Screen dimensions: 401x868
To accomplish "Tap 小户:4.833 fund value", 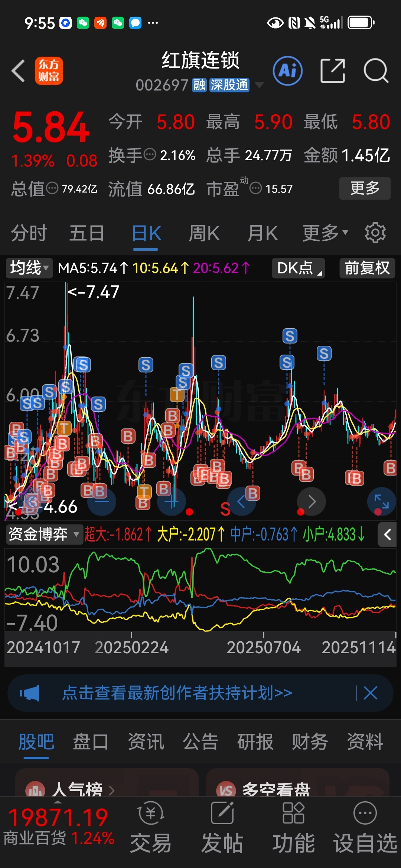I will (334, 535).
